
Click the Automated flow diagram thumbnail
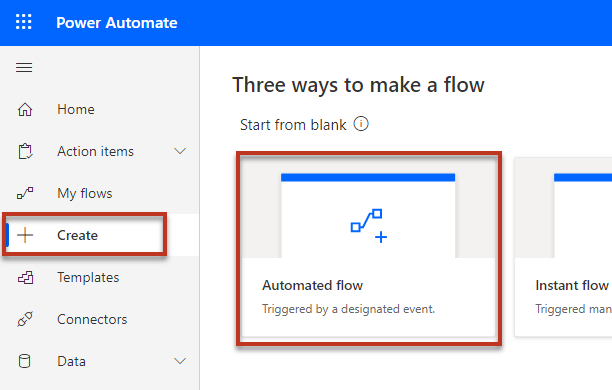coord(368,215)
